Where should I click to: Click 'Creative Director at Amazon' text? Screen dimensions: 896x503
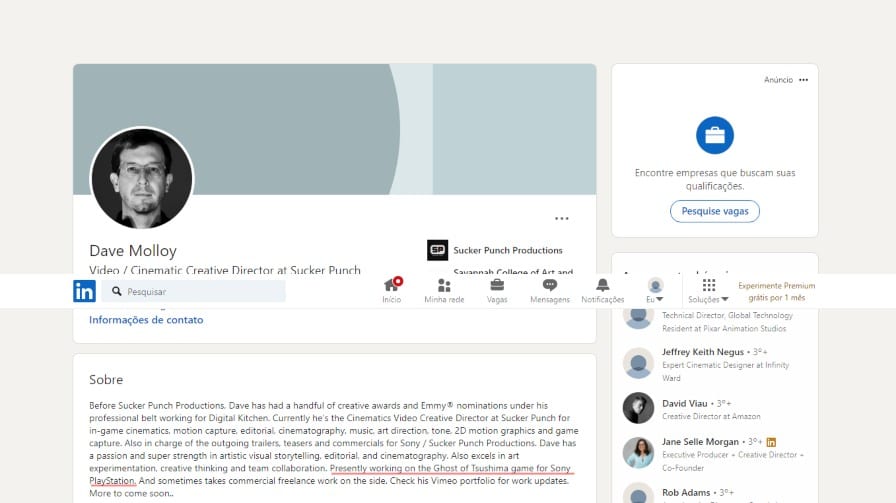click(711, 417)
